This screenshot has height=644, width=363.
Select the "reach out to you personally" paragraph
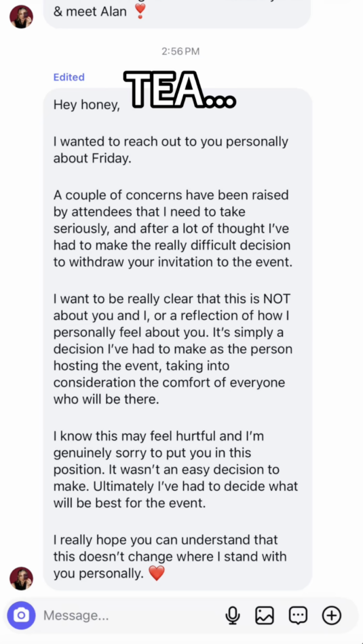[x=171, y=150]
